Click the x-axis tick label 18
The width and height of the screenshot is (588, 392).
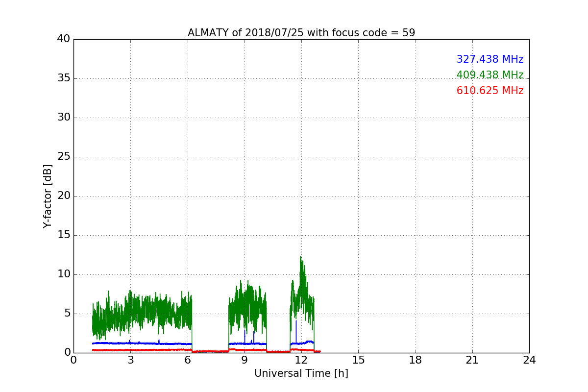coord(416,360)
